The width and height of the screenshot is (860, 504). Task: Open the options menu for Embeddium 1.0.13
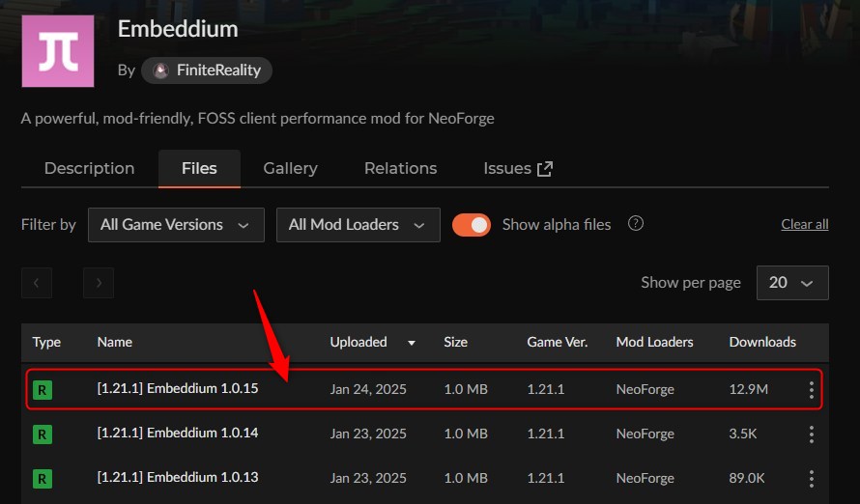(811, 479)
